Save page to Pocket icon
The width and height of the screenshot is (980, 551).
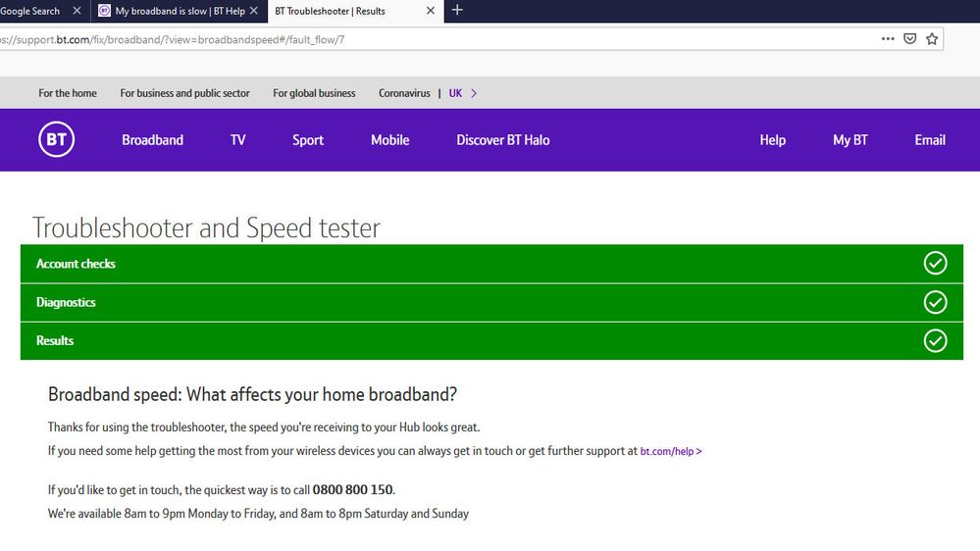pos(910,39)
